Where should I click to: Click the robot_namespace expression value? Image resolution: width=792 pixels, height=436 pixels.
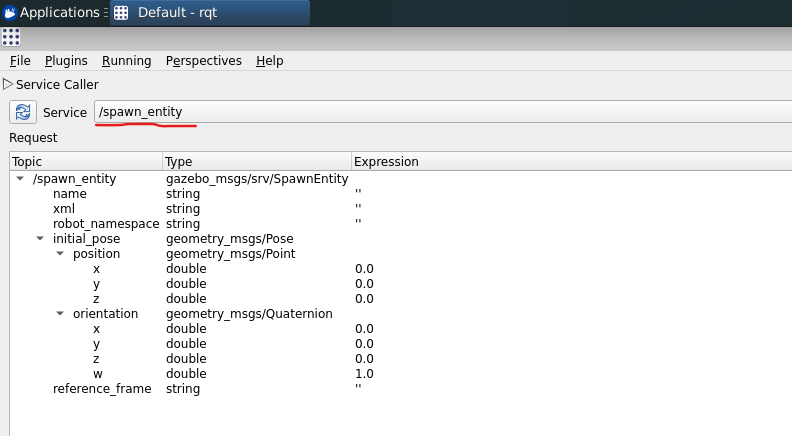pyautogui.click(x=358, y=224)
